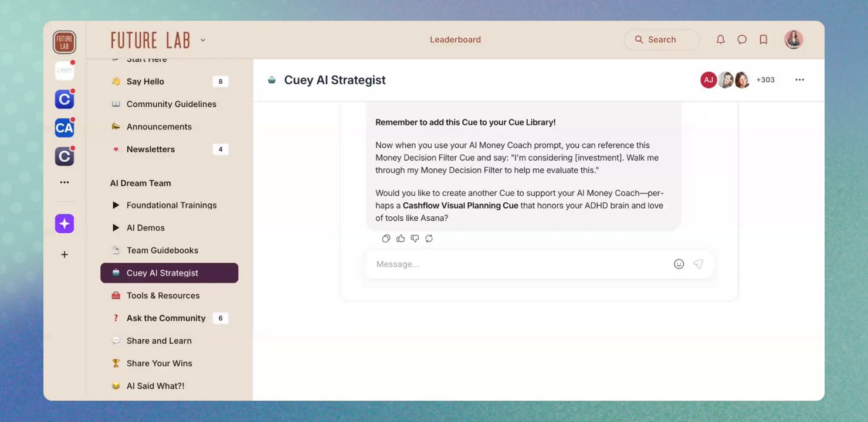Select Cuey AI Strategist in sidebar

point(169,273)
